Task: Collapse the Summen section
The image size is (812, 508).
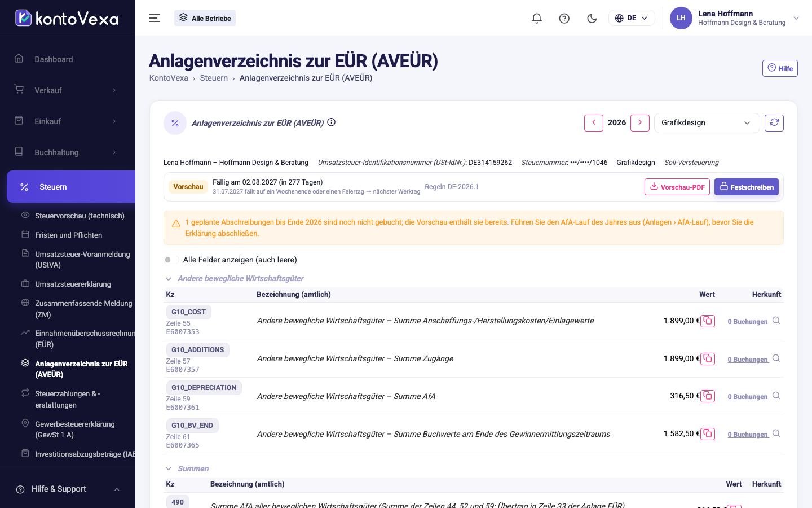Action: 168,469
